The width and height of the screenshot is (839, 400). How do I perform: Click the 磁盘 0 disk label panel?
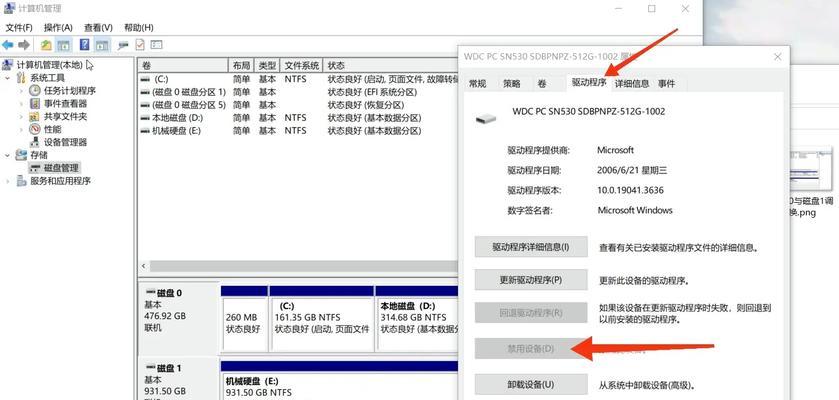coord(178,318)
